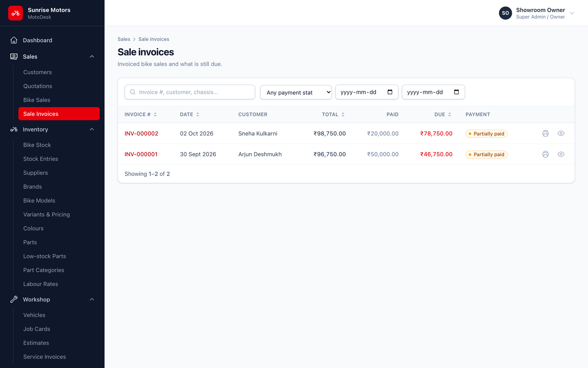Select the Sale Invoices menu item
The image size is (588, 368).
pos(59,114)
